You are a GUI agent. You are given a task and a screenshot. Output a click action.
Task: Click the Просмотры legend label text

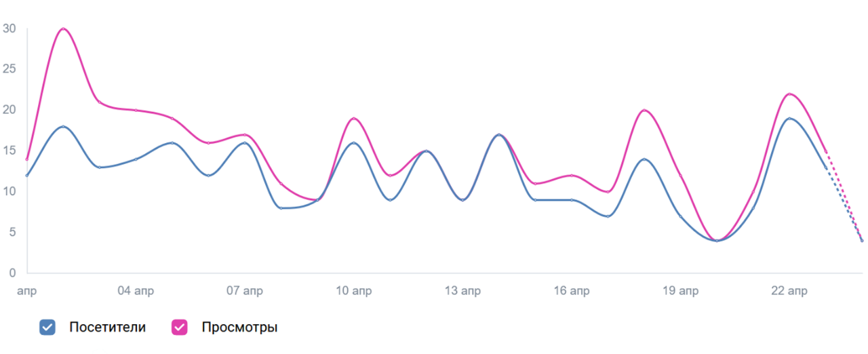coord(239,328)
